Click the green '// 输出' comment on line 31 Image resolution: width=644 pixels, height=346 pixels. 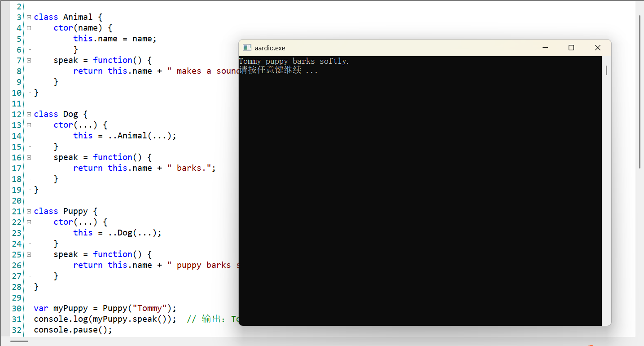[212, 319]
